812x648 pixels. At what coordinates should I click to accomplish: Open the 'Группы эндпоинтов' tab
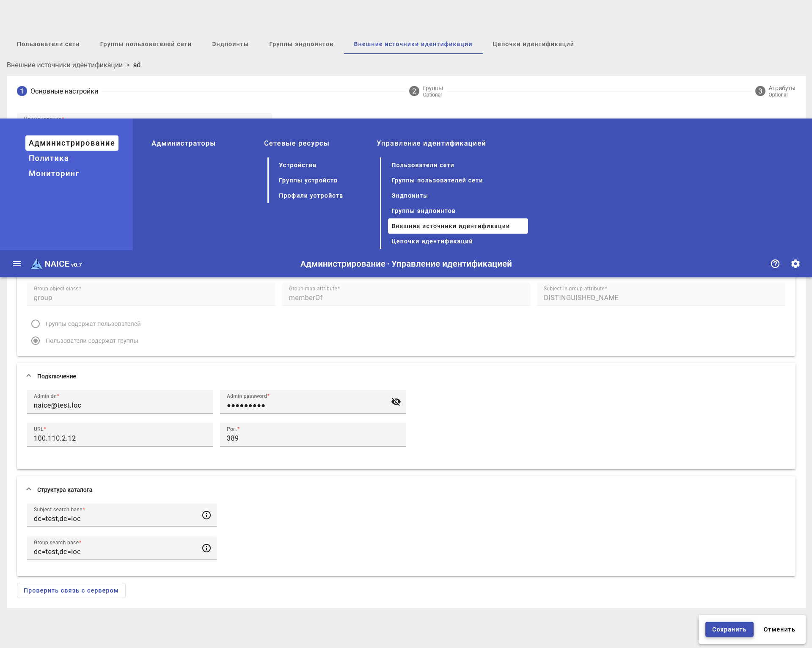(x=301, y=44)
